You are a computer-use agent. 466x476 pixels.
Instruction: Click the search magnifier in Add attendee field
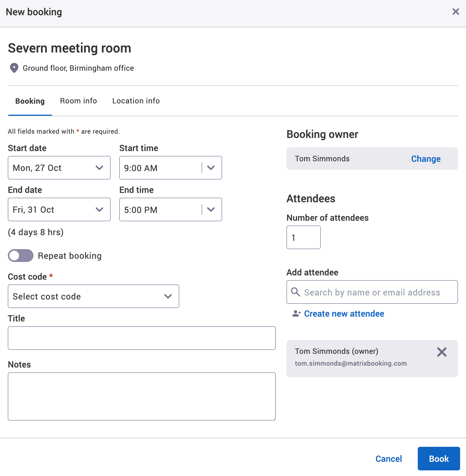[296, 292]
